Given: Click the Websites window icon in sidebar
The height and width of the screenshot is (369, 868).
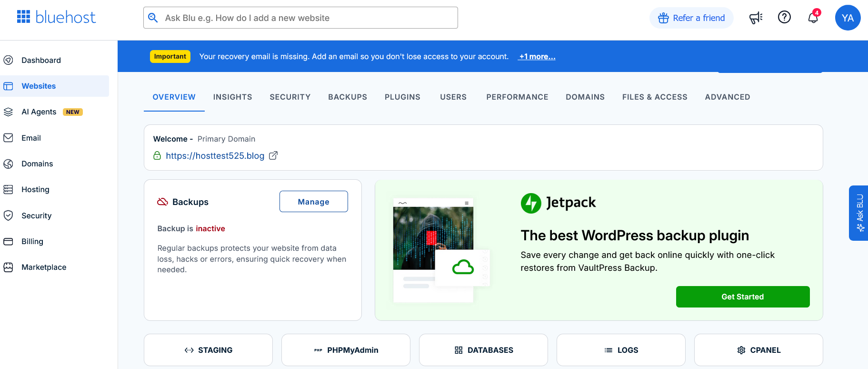Looking at the screenshot, I should [8, 86].
